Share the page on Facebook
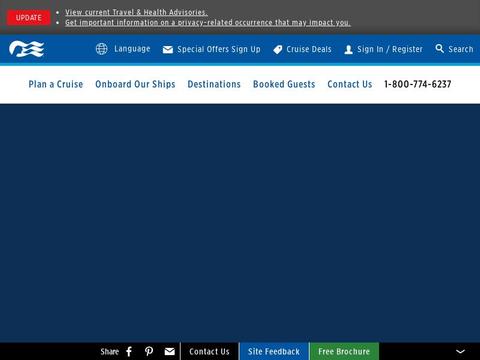Screen dimensions: 480x360 point(129,351)
